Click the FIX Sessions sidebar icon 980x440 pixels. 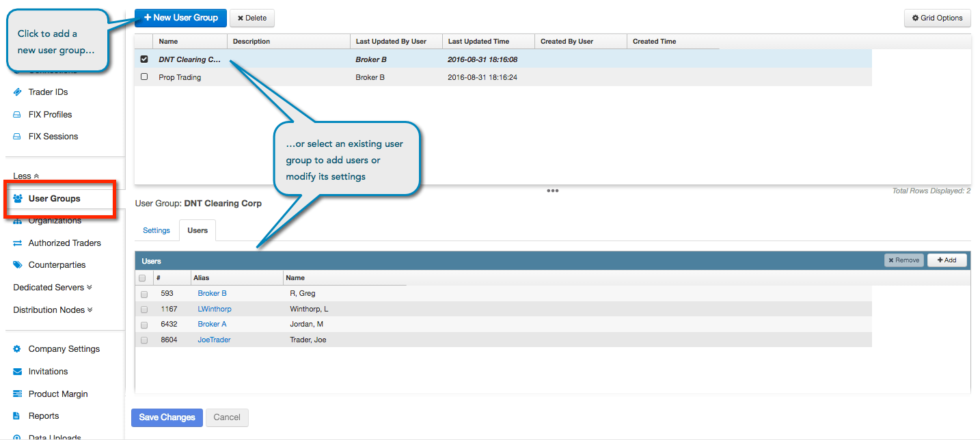coord(17,137)
